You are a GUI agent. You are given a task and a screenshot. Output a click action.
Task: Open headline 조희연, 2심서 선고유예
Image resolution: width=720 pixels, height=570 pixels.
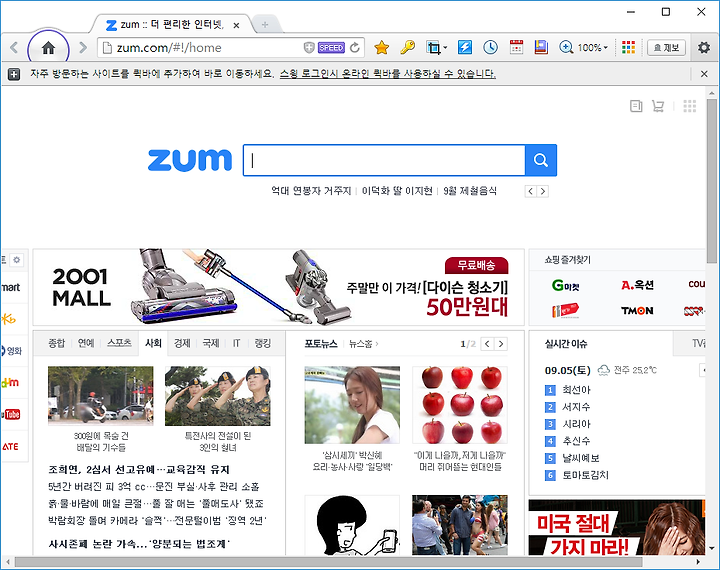139,469
